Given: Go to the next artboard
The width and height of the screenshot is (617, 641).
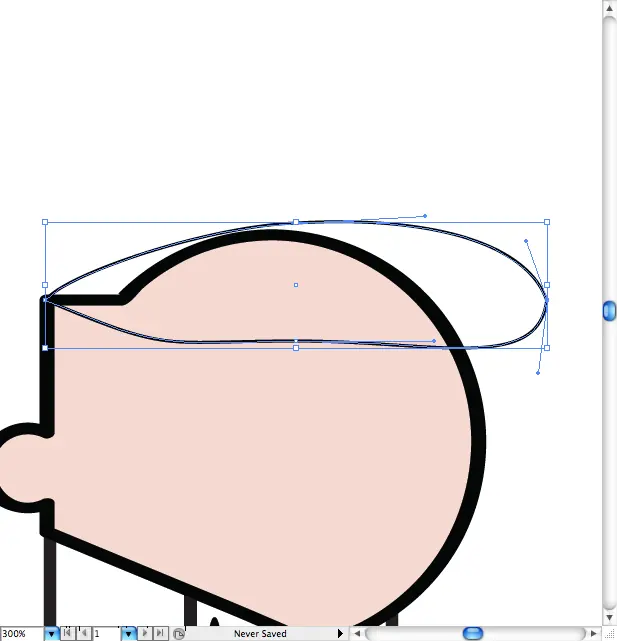Looking at the screenshot, I should pyautogui.click(x=145, y=633).
